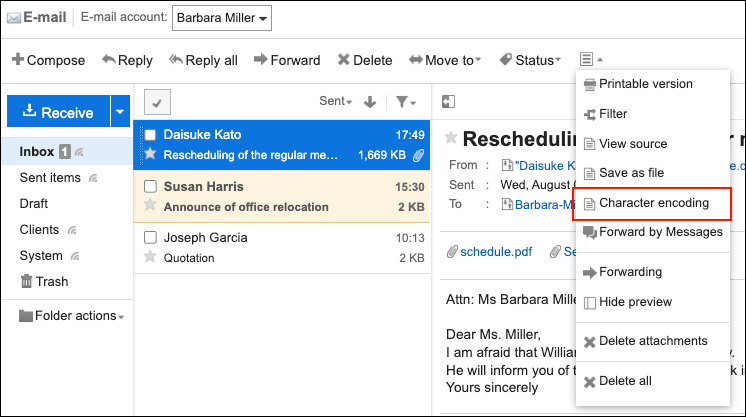Image resolution: width=746 pixels, height=417 pixels.
Task: Click the Forward by Messages chat icon
Action: [590, 233]
